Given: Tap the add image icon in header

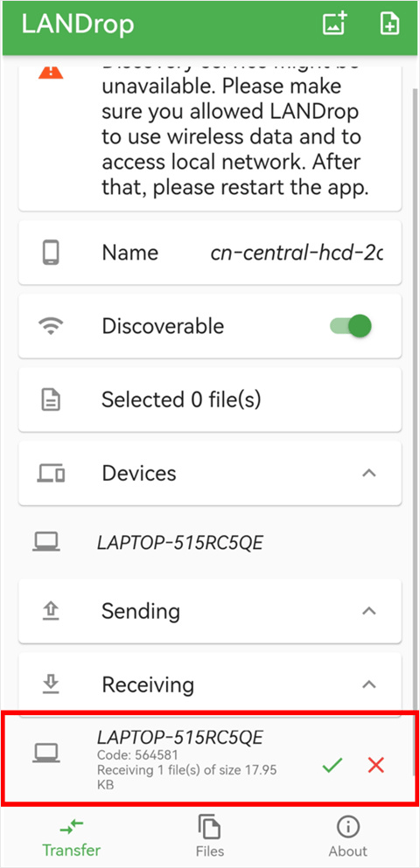Looking at the screenshot, I should coord(334,24).
